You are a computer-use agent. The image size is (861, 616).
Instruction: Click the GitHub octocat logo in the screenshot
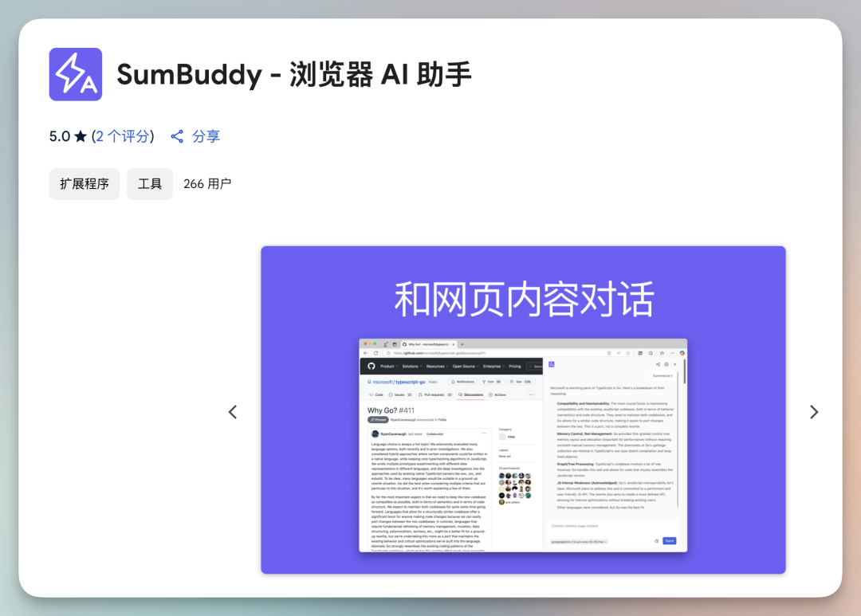point(371,366)
